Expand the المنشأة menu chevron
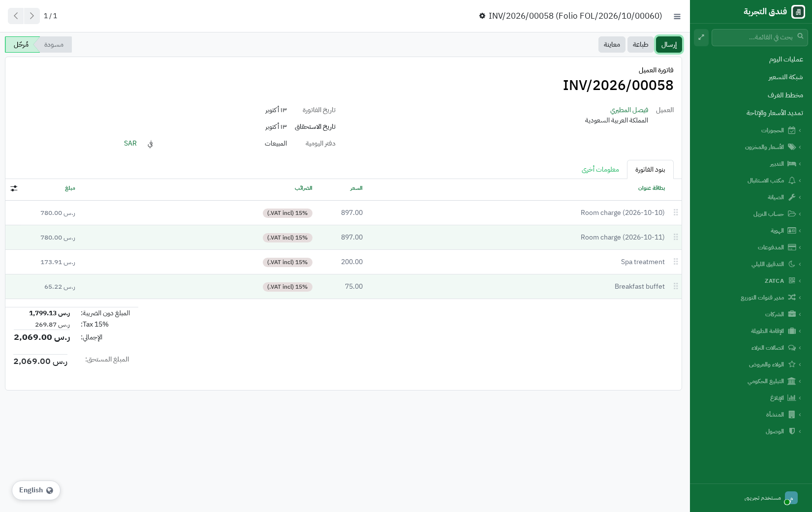Screen dimensions: 812x512 pyautogui.click(x=800, y=415)
